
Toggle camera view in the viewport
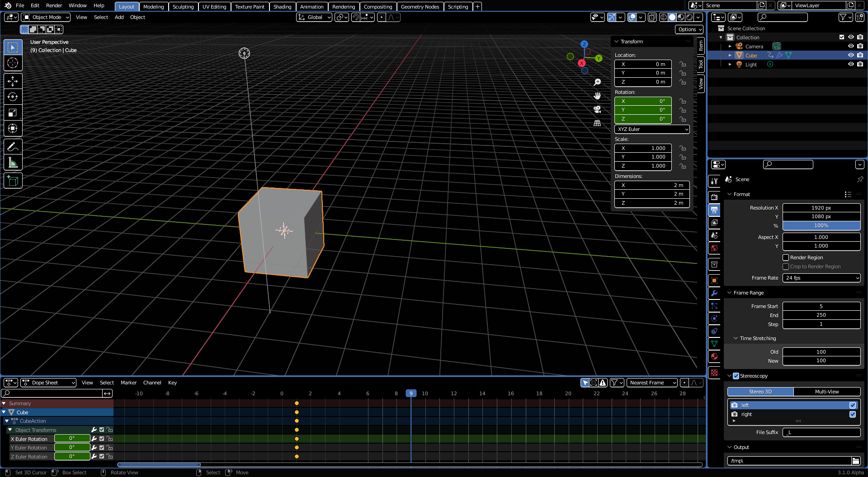(597, 109)
